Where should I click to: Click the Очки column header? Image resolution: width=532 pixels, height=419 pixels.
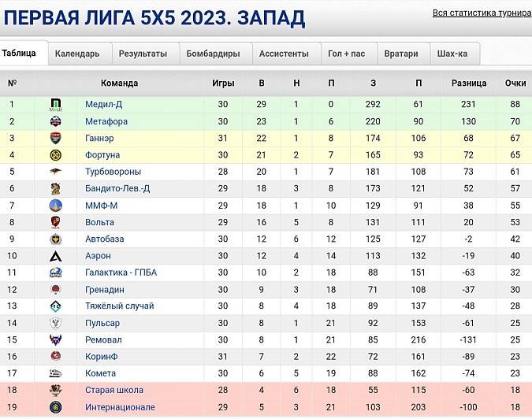(515, 83)
